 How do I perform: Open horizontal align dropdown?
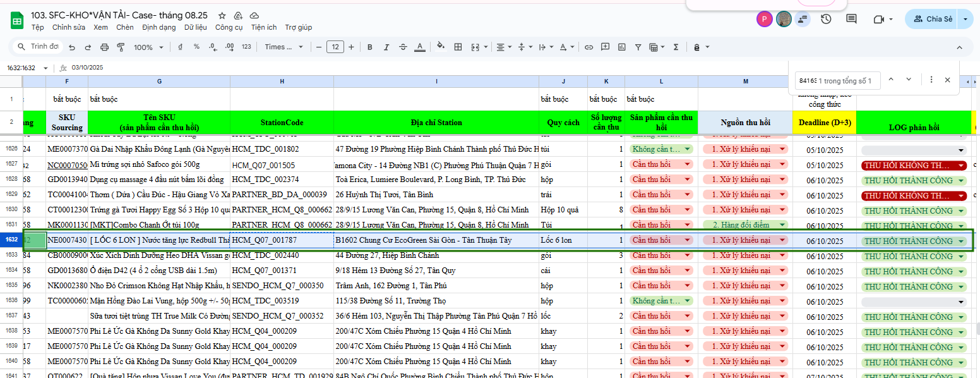(503, 47)
